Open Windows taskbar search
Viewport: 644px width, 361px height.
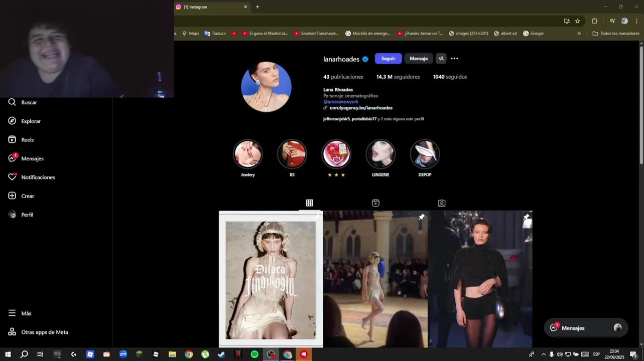click(24, 354)
